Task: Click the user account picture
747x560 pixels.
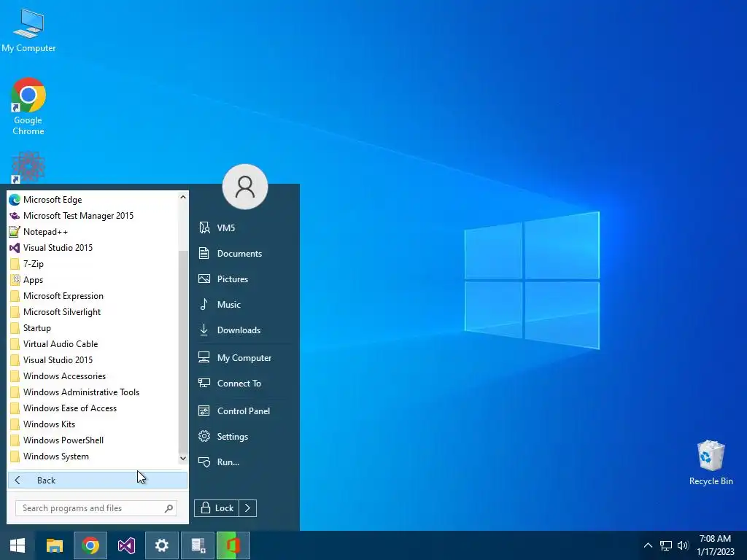Action: point(245,187)
